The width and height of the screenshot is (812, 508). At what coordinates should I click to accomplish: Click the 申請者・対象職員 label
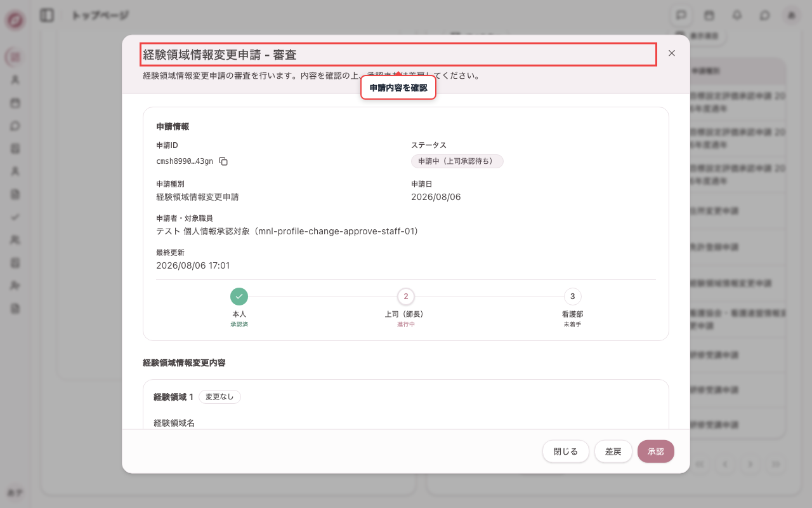[x=185, y=218]
